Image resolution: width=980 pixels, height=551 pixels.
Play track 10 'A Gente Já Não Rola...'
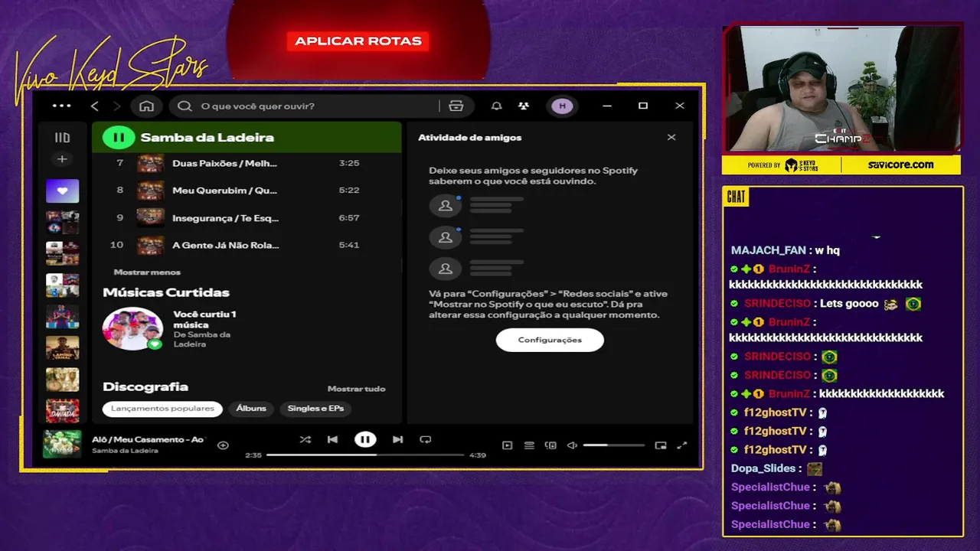[247, 245]
